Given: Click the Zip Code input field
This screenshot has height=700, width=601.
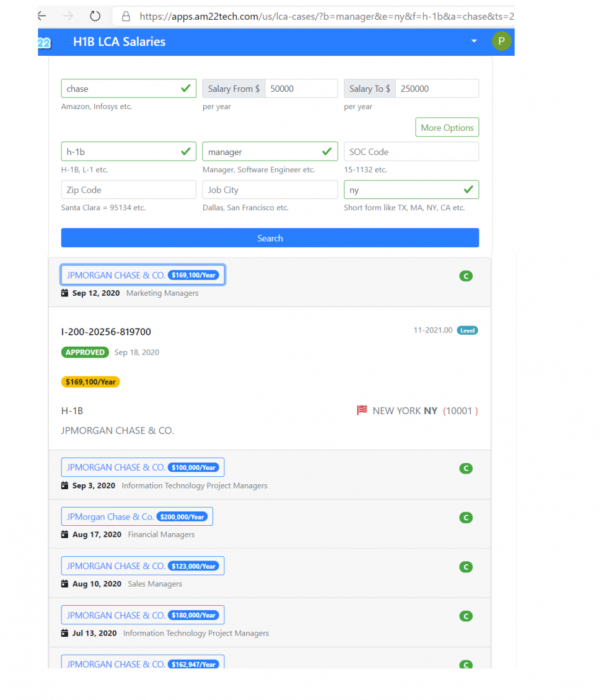Looking at the screenshot, I should tap(128, 190).
